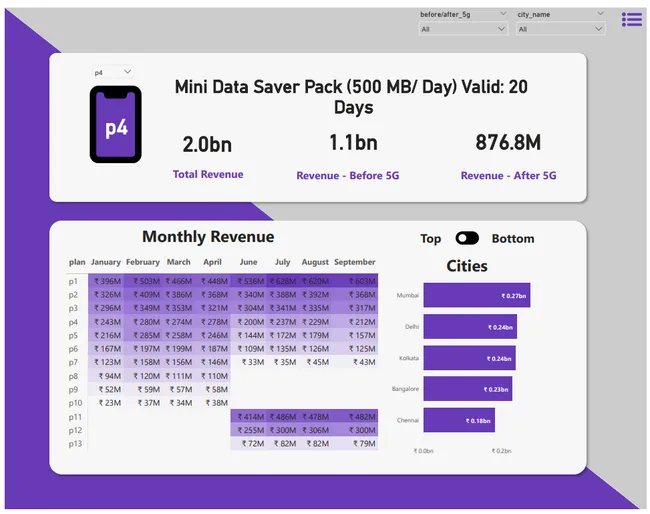Click the 2.0bn Total Revenue value

coord(207,145)
